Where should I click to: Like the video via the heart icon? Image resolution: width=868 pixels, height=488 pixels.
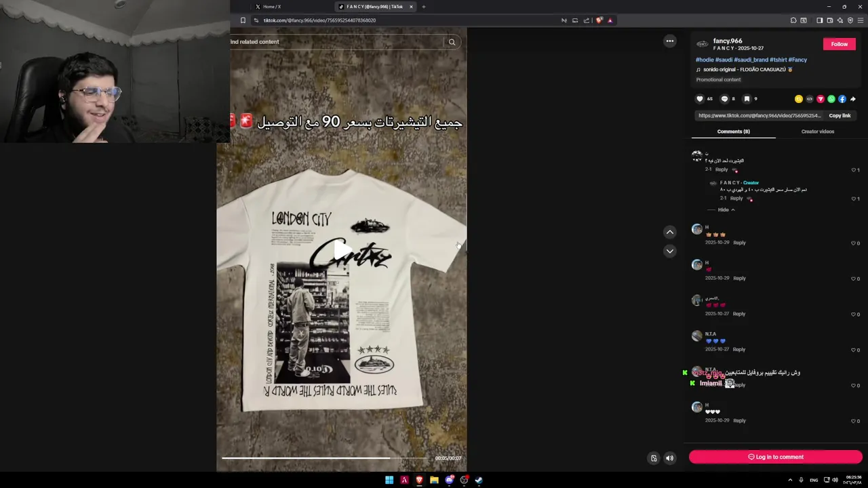[x=700, y=99]
